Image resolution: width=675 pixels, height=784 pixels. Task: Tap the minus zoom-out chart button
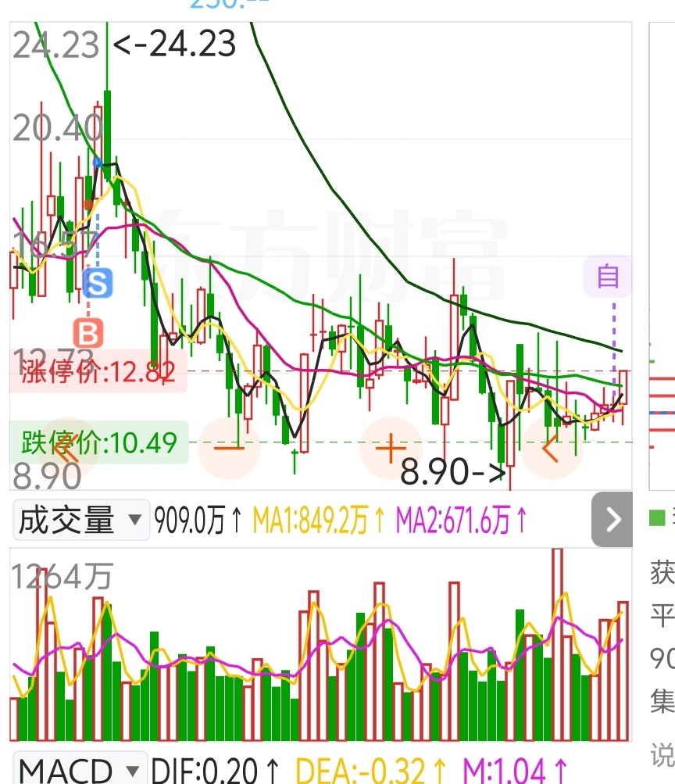(230, 448)
